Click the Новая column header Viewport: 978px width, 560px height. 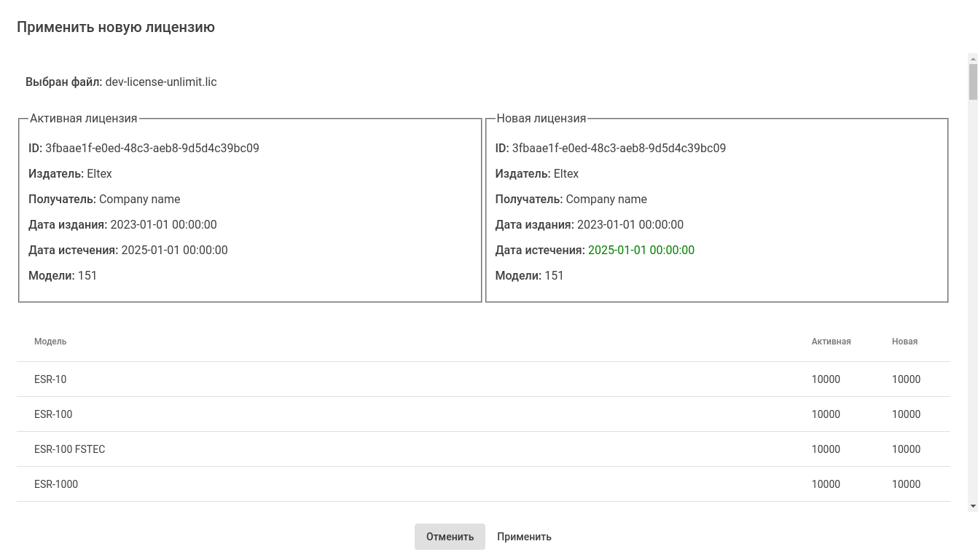coord(904,342)
